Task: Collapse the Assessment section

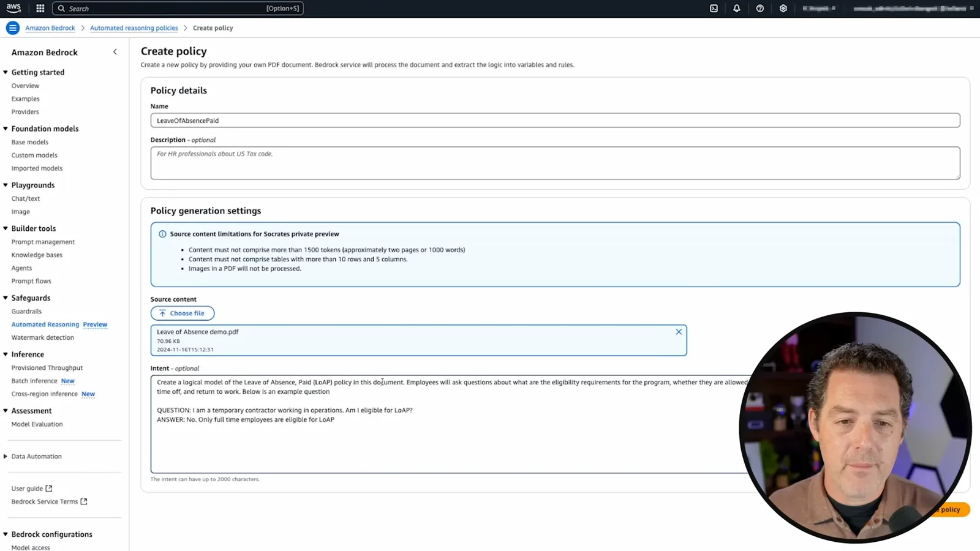Action: [6, 411]
